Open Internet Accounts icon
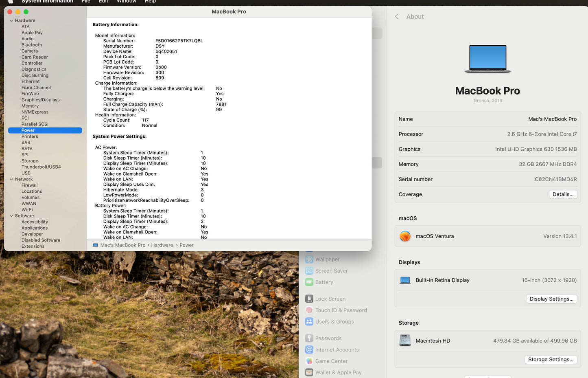This screenshot has height=378, width=588. point(309,350)
